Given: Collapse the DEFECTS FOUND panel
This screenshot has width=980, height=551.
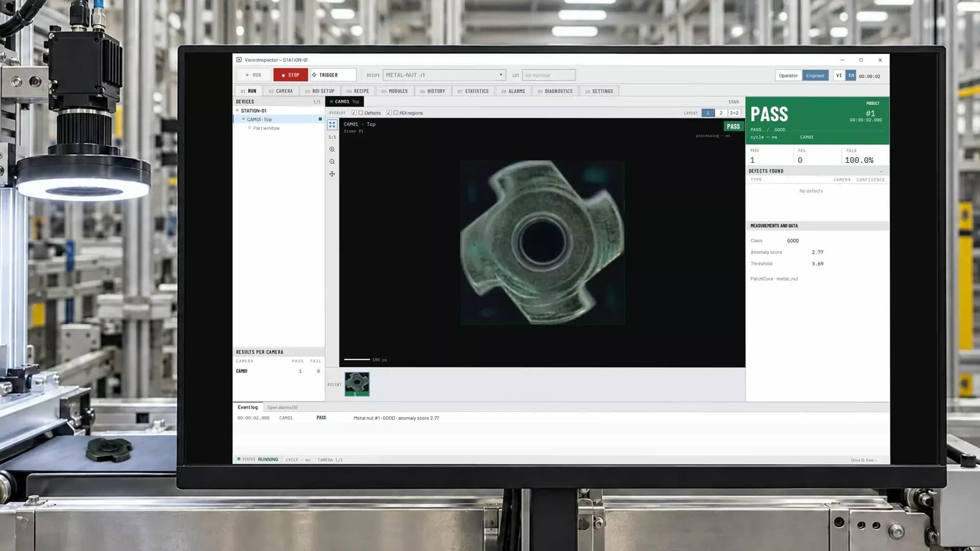Looking at the screenshot, I should [881, 171].
